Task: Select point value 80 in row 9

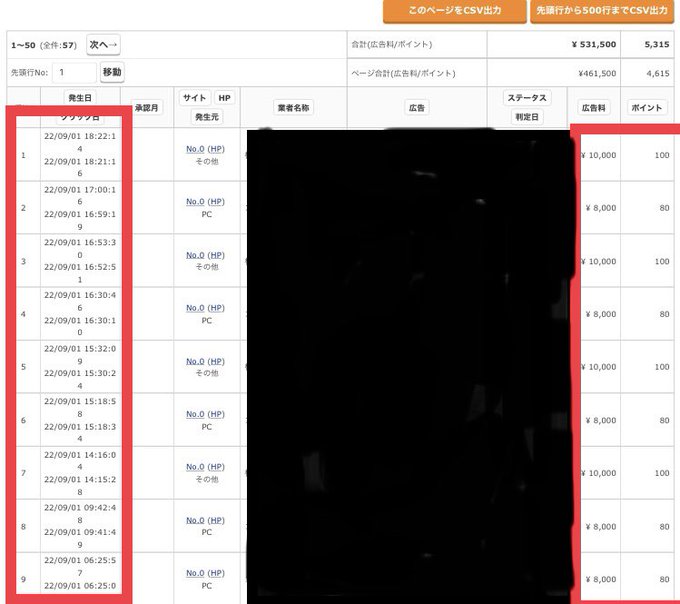Action: tap(664, 579)
